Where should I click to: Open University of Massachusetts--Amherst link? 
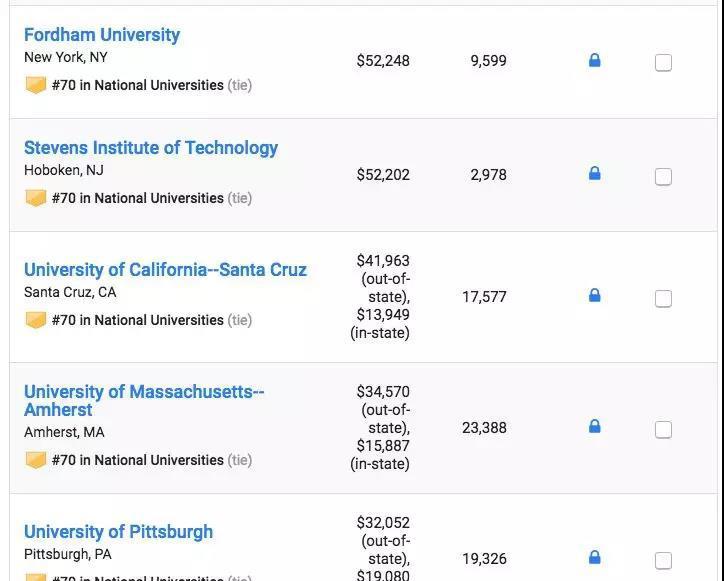(143, 392)
